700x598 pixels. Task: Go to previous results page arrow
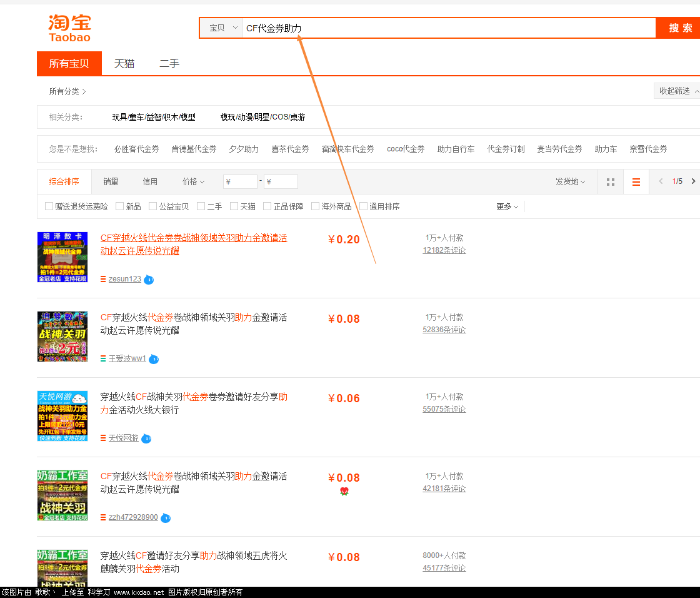661,181
